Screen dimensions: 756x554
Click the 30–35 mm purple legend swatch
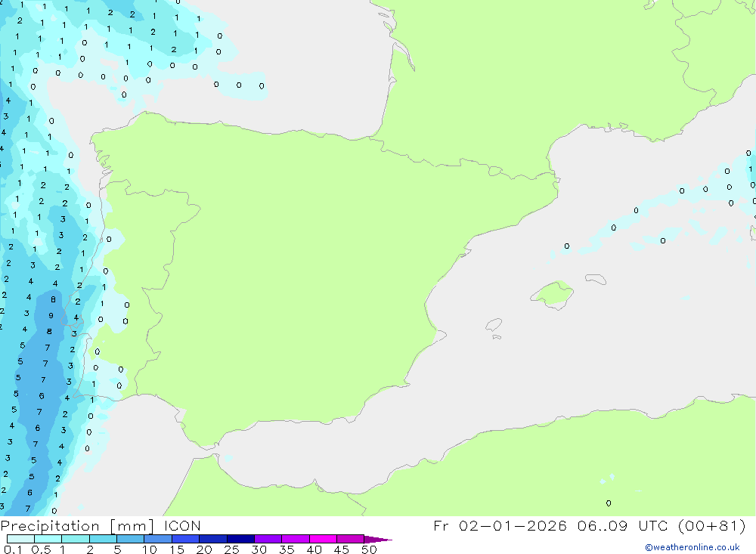[x=268, y=539]
